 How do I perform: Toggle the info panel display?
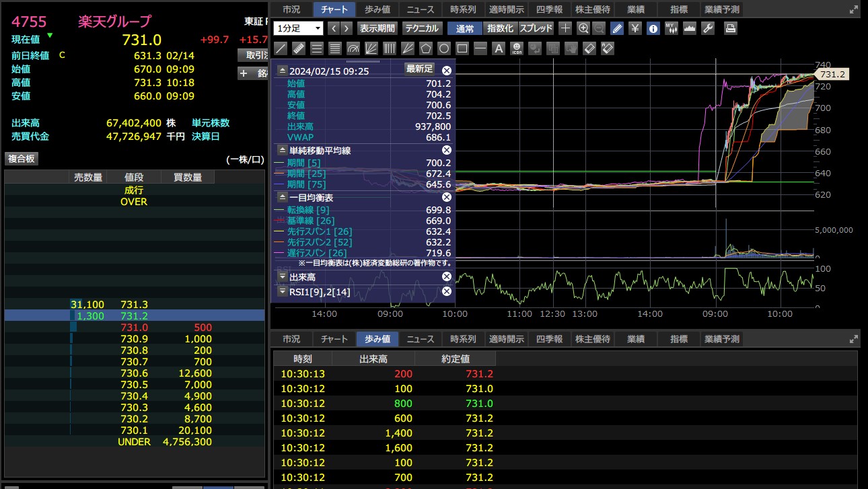(x=653, y=28)
